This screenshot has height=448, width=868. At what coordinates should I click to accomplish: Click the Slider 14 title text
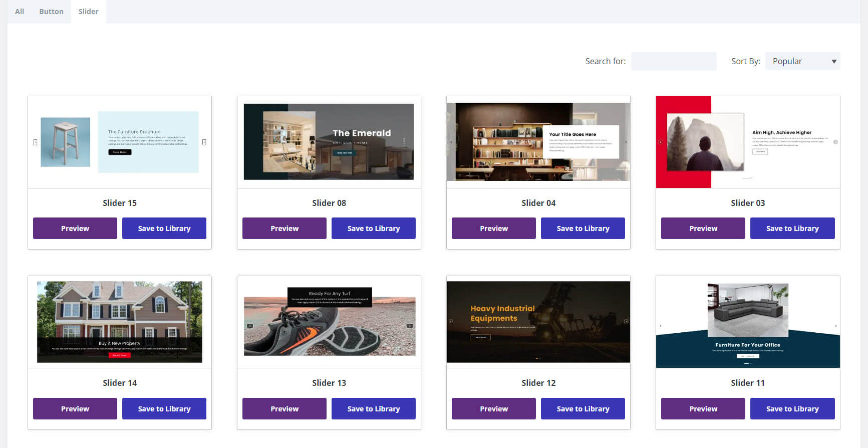coord(120,383)
